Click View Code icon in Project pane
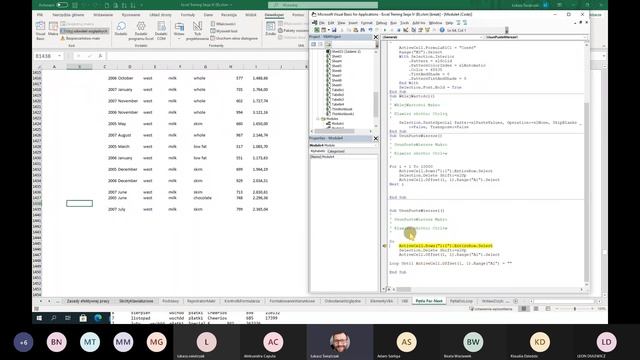Image resolution: width=640 pixels, height=360 pixels. (313, 44)
